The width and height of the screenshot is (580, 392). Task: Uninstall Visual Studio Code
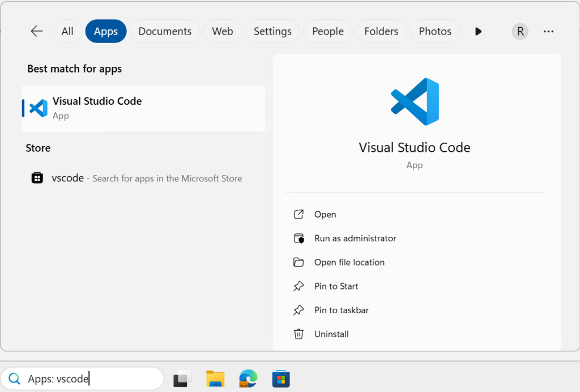(331, 334)
